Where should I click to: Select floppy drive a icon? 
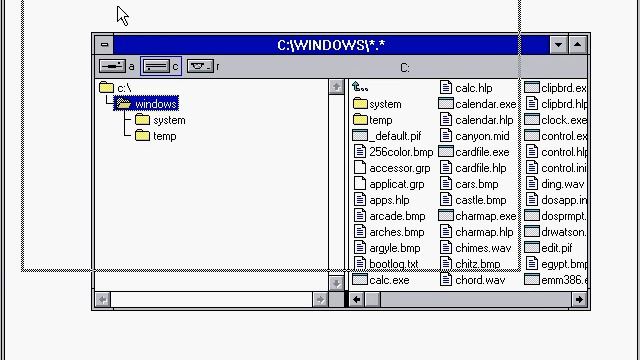click(x=112, y=66)
